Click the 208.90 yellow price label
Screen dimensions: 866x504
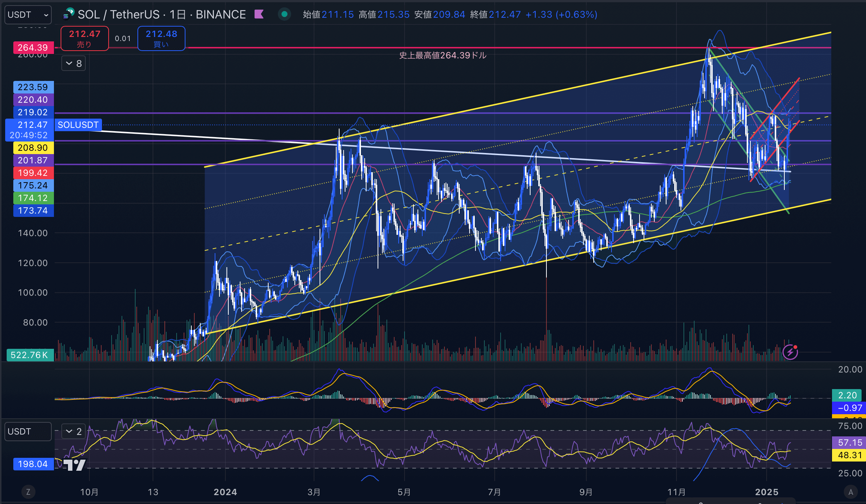pyautogui.click(x=33, y=148)
